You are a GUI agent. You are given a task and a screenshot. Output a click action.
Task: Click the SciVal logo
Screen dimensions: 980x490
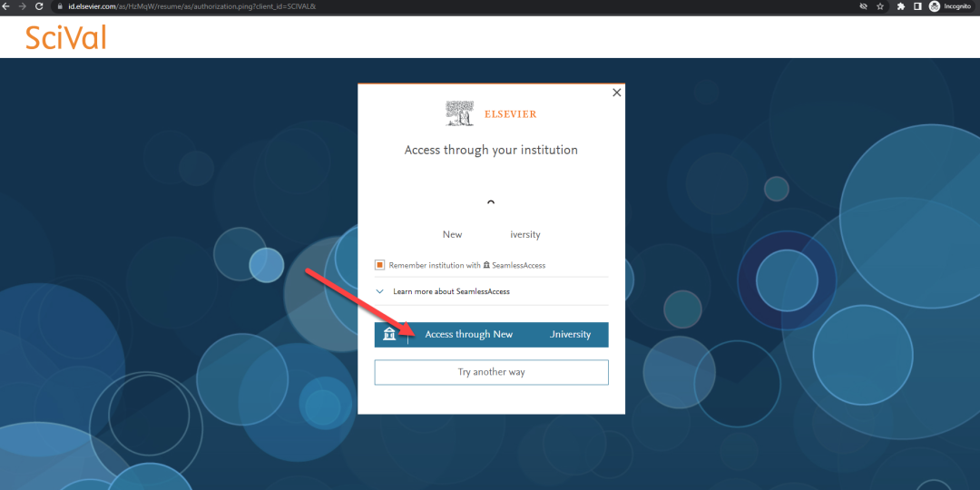[x=65, y=37]
